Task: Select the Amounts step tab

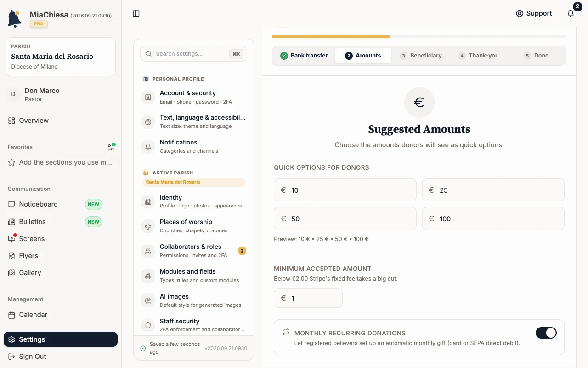Action: tap(363, 56)
